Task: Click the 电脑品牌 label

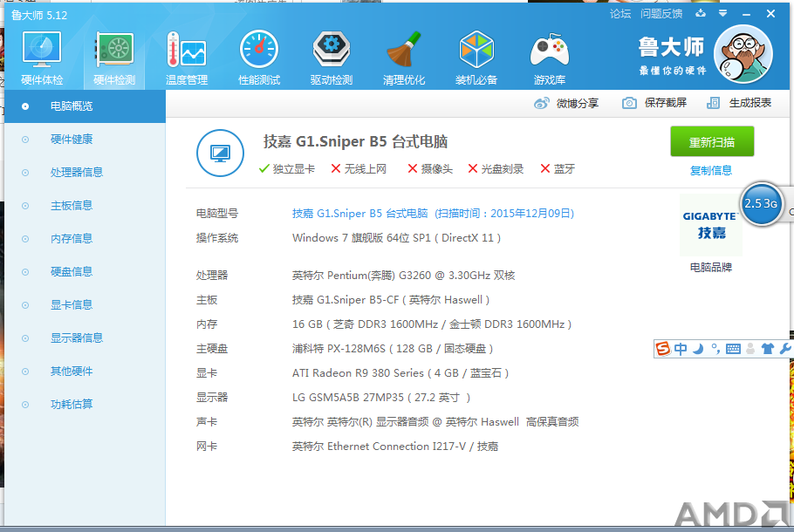Action: click(711, 267)
